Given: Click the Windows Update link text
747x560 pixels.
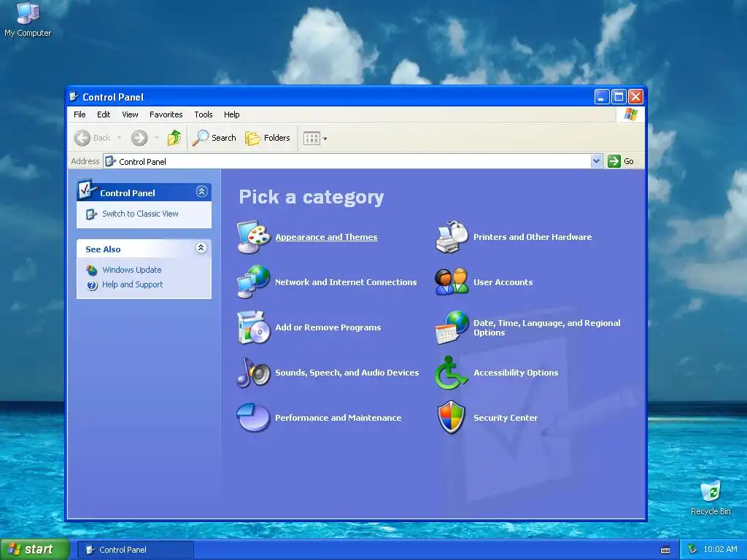Looking at the screenshot, I should pyautogui.click(x=132, y=270).
